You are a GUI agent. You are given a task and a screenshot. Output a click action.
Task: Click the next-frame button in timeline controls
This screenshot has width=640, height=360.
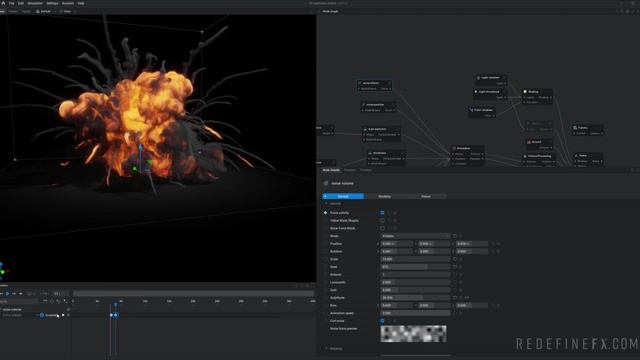[x=14, y=293]
